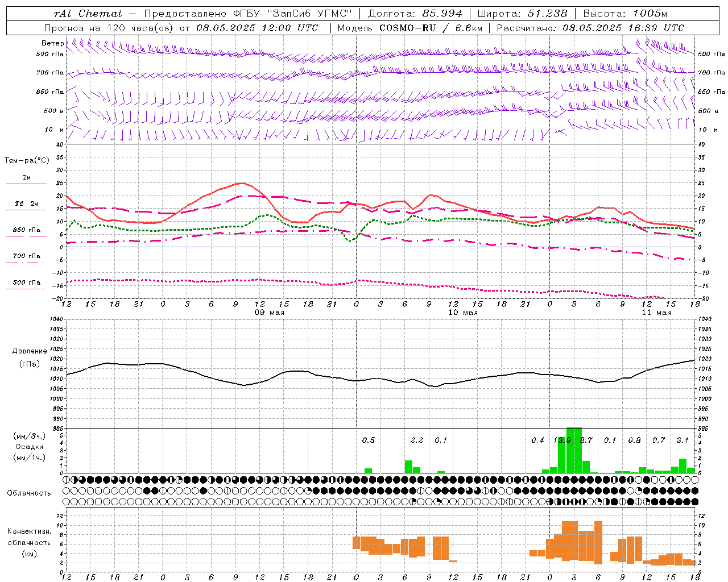Image resolution: width=728 pixels, height=582 pixels.
Task: Click the Давление panel label
Action: pyautogui.click(x=30, y=351)
